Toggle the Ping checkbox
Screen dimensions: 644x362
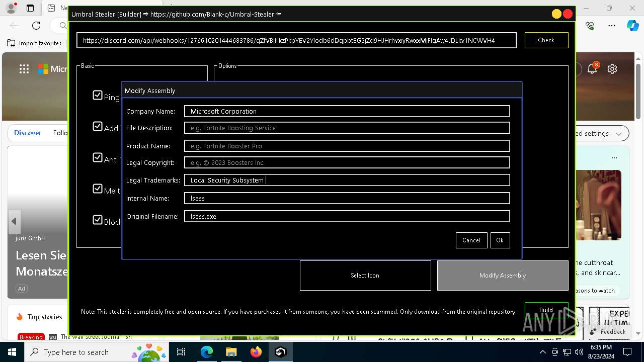coord(98,95)
